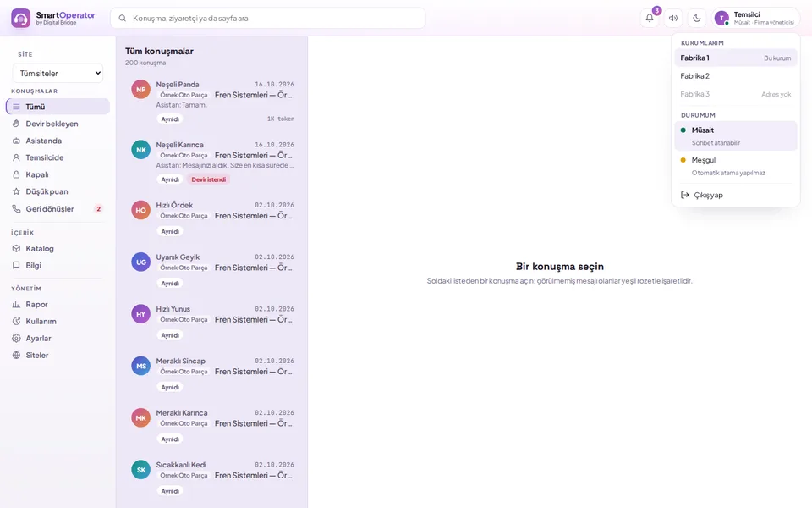This screenshot has width=812, height=508.
Task: Click the 1K token label
Action: pos(281,119)
